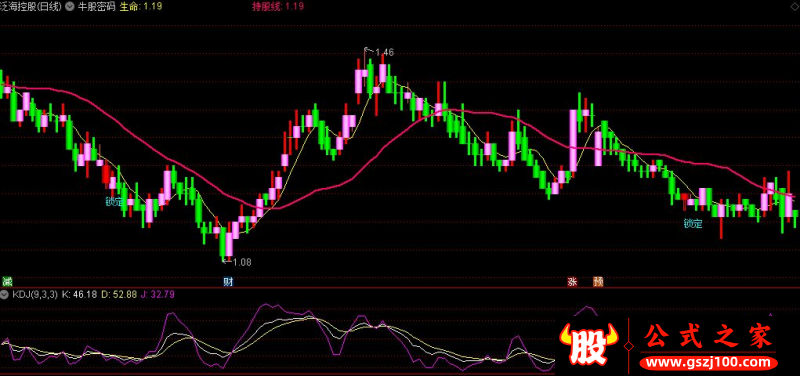Click the J: 32.79 readout
800x376 pixels.
pyautogui.click(x=157, y=294)
